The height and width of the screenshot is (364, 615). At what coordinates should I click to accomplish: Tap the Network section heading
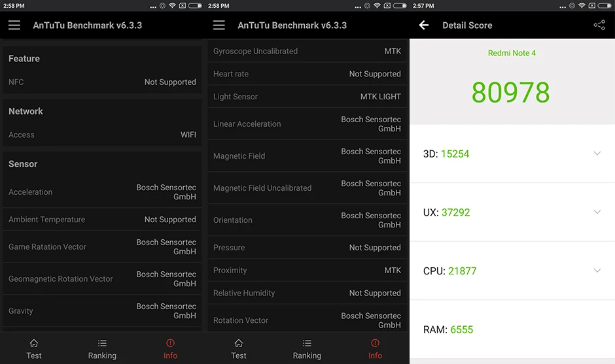[26, 111]
